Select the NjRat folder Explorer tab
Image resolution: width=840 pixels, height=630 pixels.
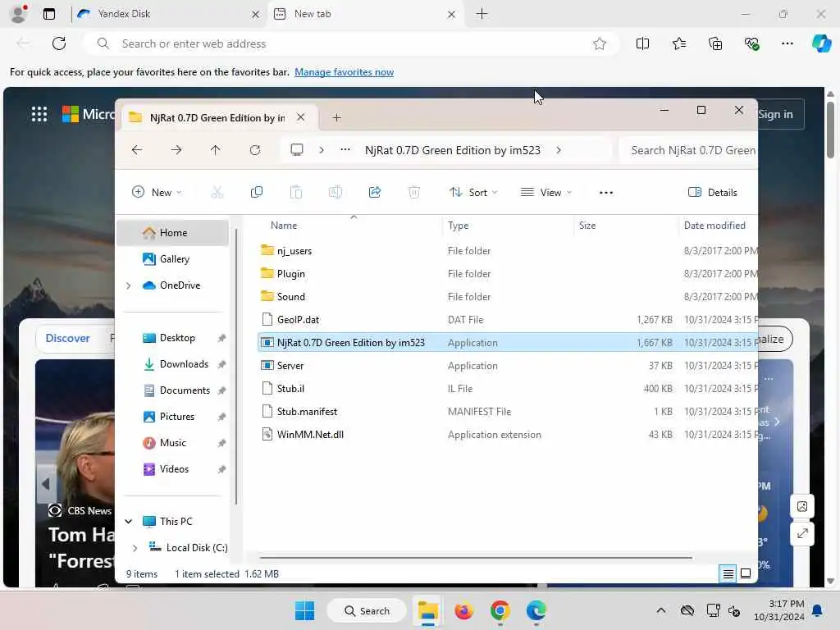[220, 117]
